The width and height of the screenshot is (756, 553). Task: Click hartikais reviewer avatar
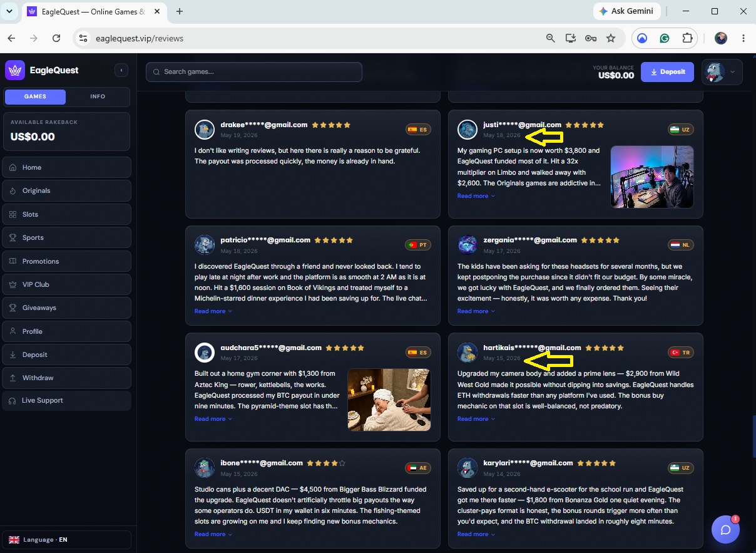tap(467, 353)
